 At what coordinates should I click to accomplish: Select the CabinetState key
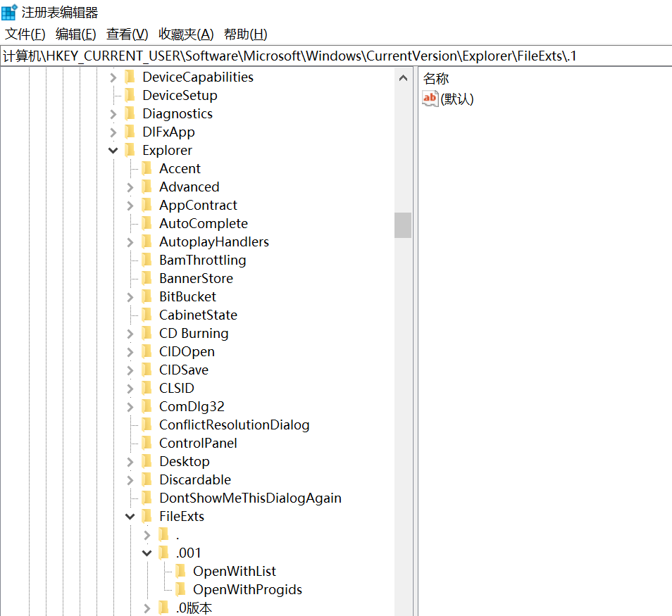point(199,315)
